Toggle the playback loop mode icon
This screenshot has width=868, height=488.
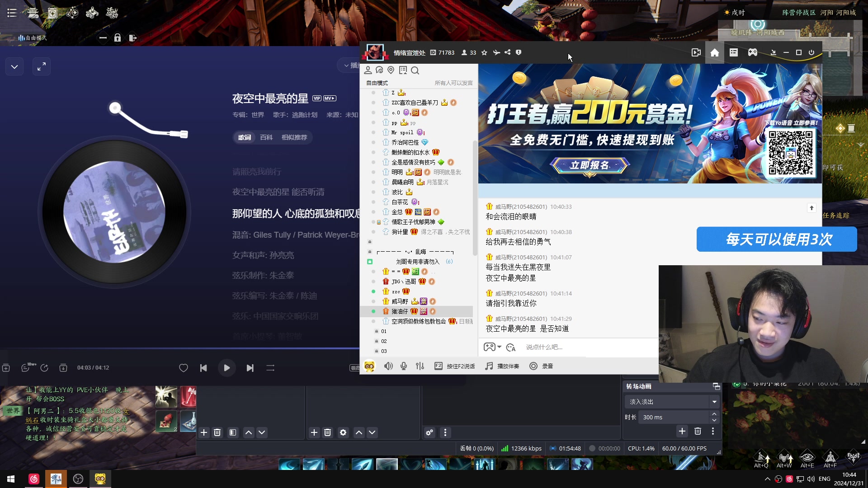(x=270, y=368)
